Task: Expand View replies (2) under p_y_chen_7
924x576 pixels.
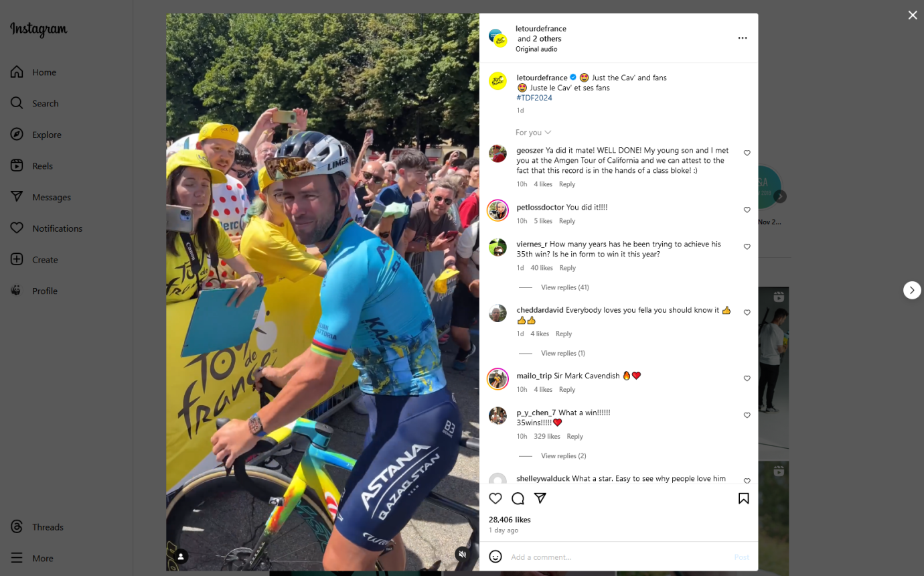Action: tap(563, 456)
